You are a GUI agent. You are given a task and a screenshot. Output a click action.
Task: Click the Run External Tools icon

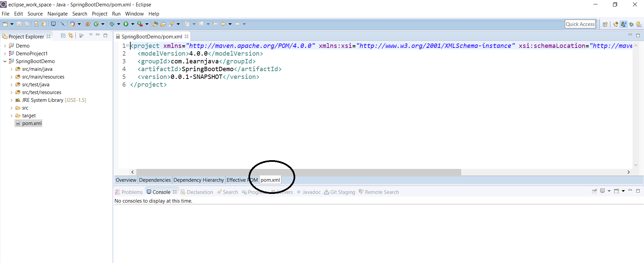[140, 24]
